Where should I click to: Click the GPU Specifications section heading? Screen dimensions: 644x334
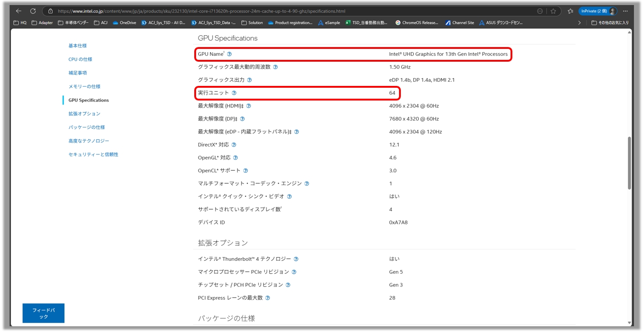tap(228, 38)
